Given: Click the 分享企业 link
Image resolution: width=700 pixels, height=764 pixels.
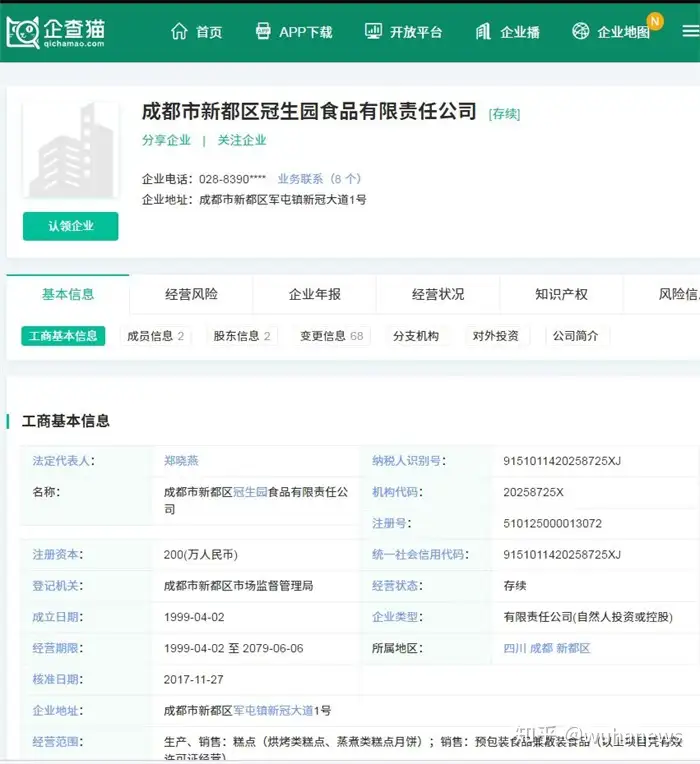Looking at the screenshot, I should 166,140.
